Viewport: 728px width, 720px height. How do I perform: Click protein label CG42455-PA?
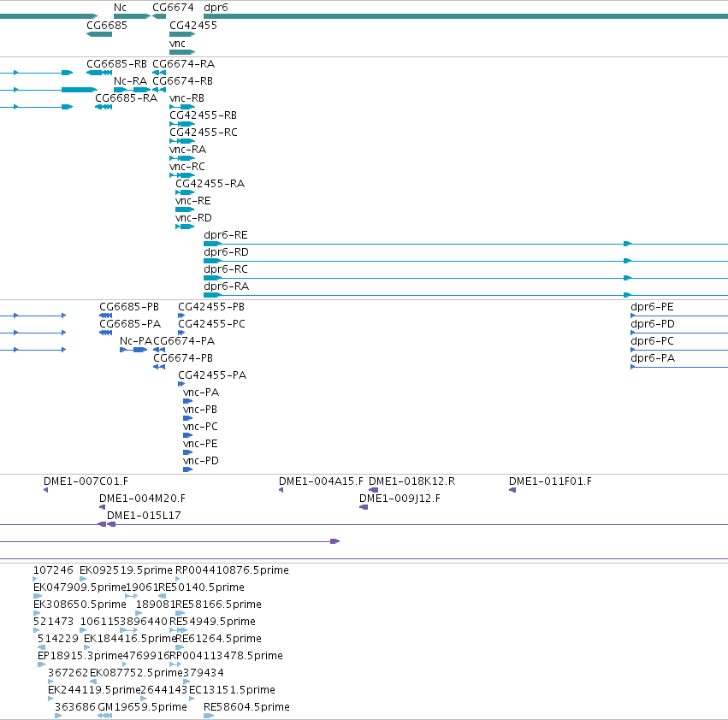point(212,375)
